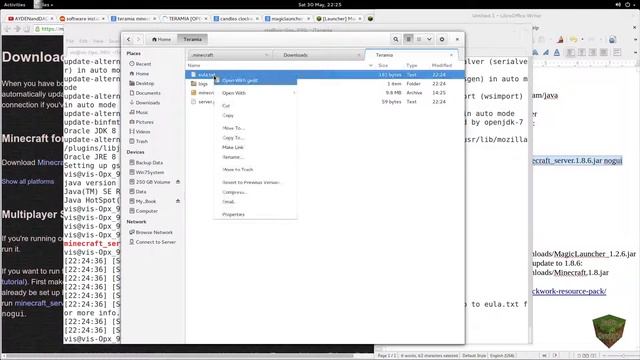The width and height of the screenshot is (640, 360).
Task: Click the back arrow in file manager
Action: click(129, 39)
